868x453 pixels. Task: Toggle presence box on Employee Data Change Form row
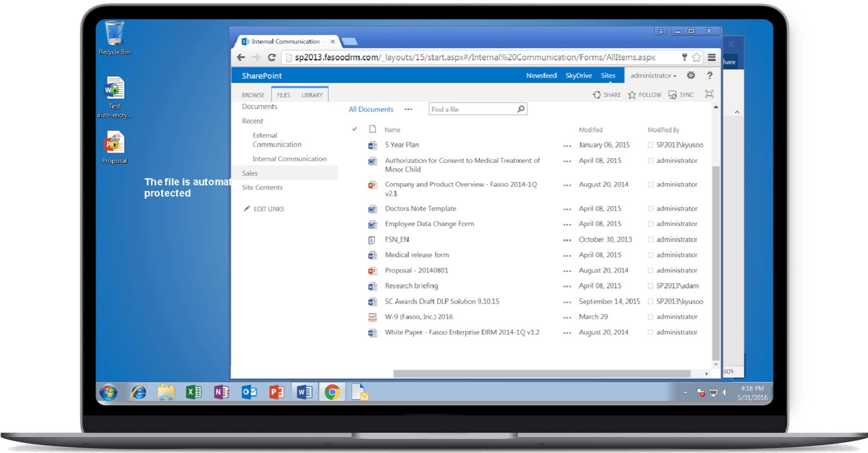tap(650, 224)
